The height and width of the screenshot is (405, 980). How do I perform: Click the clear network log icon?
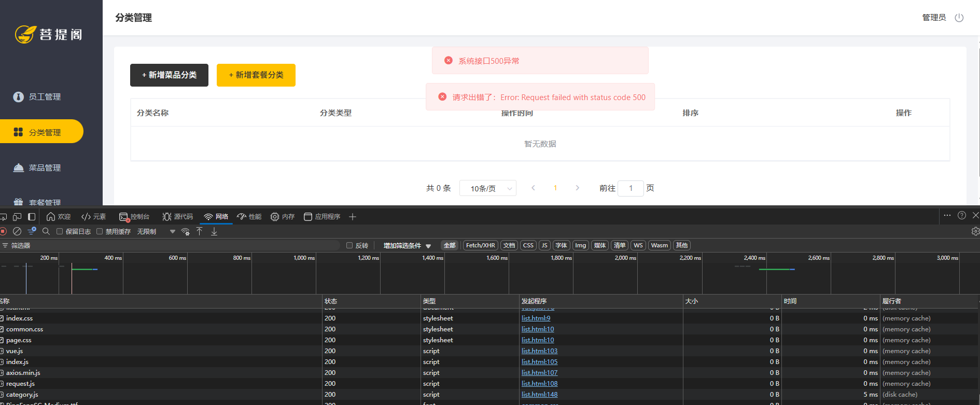(x=17, y=231)
